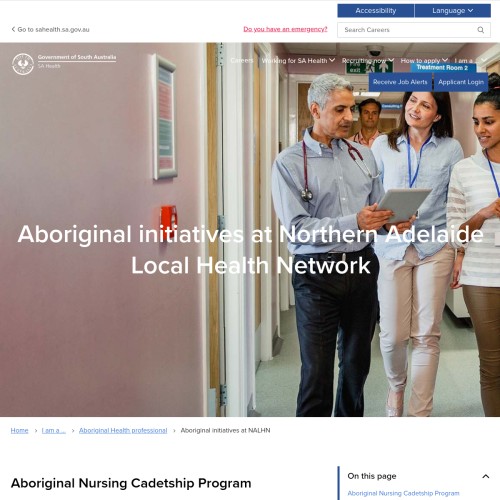Go to Home breadcrumb
The width and height of the screenshot is (500, 500).
(x=19, y=430)
